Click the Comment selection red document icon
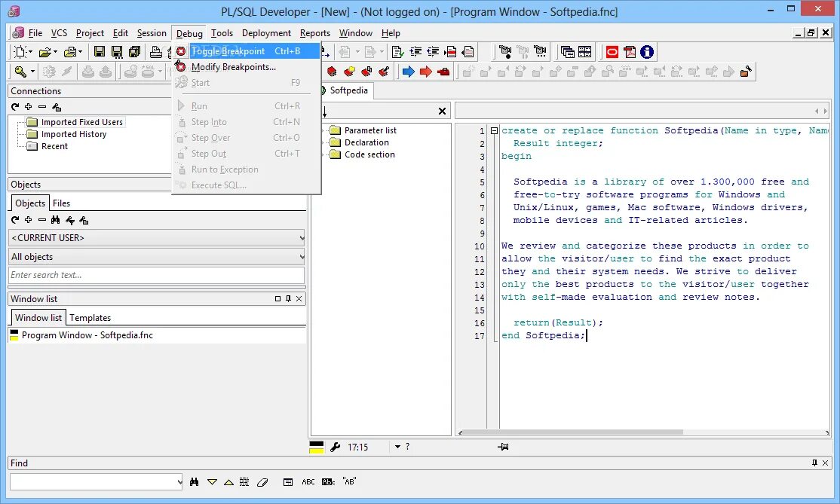 (450, 51)
